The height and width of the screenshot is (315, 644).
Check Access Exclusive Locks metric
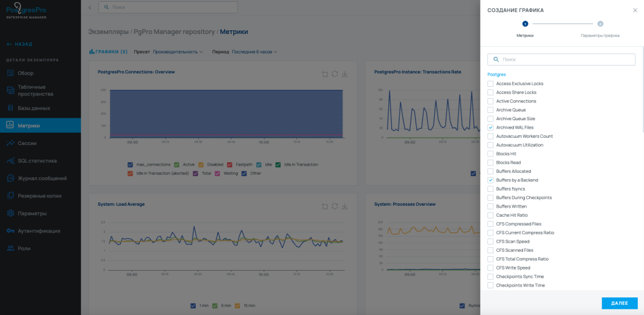point(490,84)
